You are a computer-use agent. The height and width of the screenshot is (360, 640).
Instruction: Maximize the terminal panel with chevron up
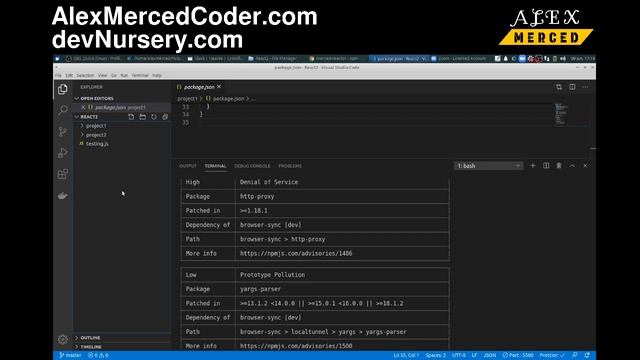(572, 166)
